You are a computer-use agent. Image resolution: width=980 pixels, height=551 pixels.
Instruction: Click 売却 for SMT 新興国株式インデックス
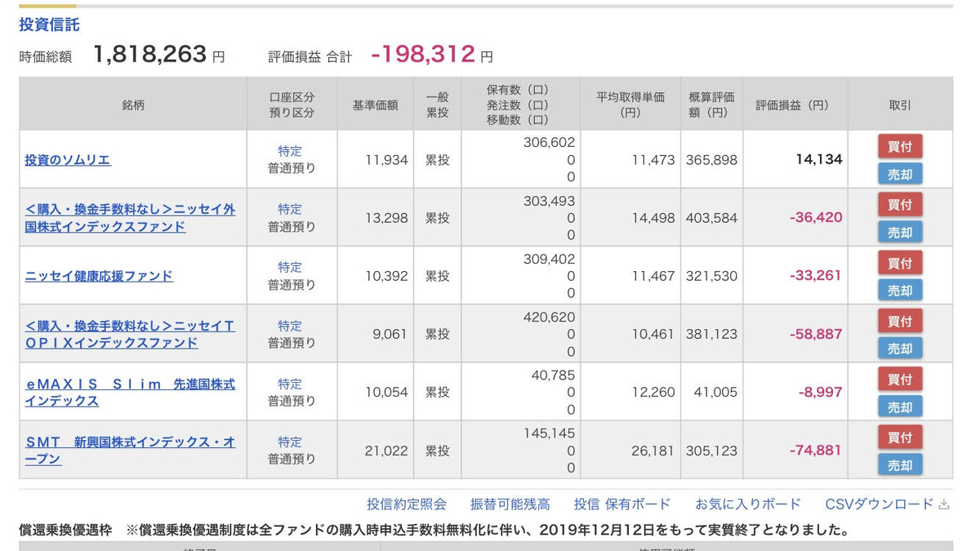point(900,464)
